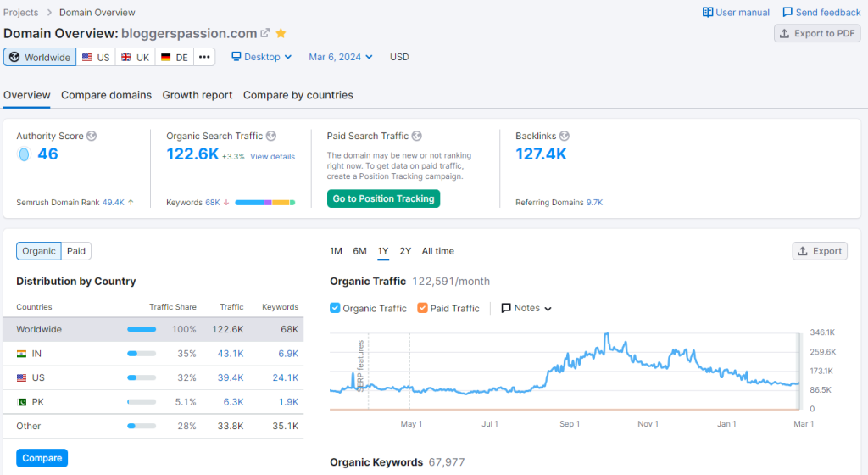This screenshot has width=868, height=475.
Task: Click the IN traffic share bar
Action: (142, 354)
